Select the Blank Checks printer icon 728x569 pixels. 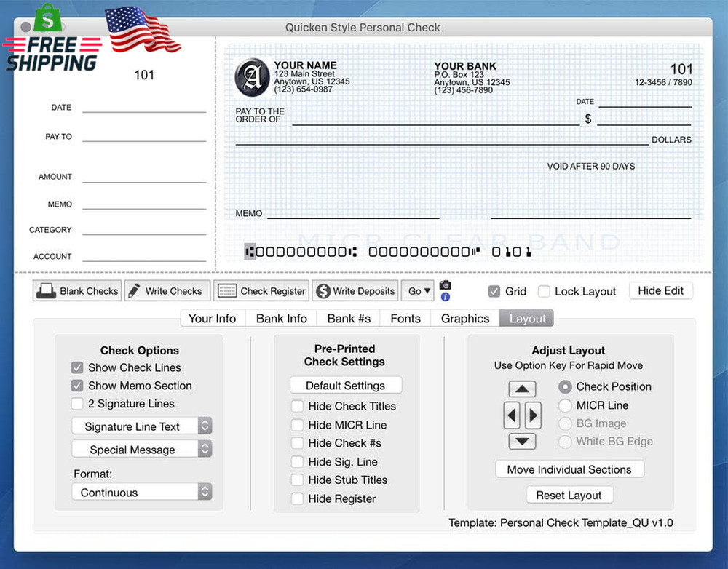tap(45, 290)
